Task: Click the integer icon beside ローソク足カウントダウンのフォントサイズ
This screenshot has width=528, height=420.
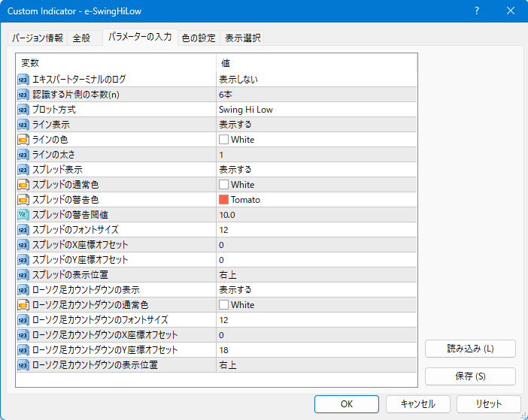Action: pyautogui.click(x=23, y=320)
